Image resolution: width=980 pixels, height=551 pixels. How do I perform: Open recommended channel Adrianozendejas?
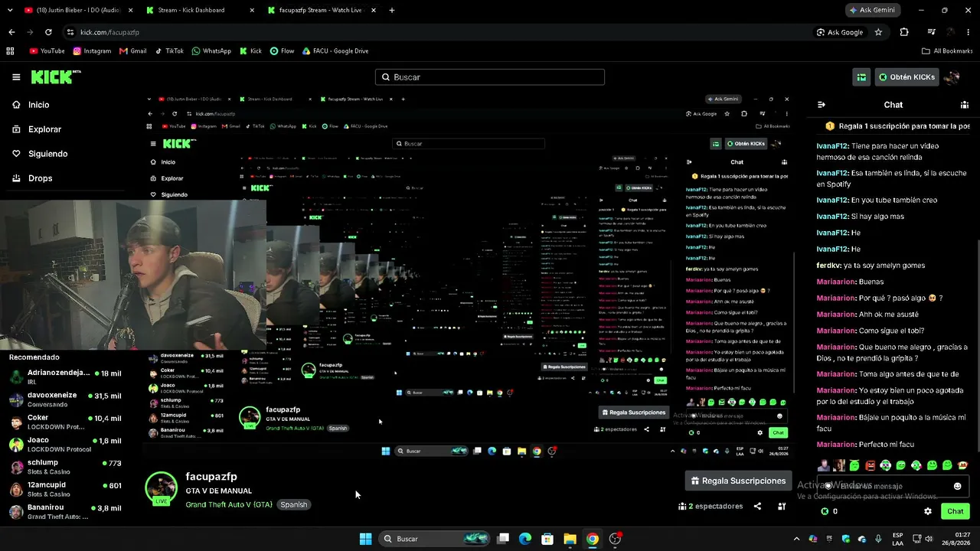(x=65, y=377)
